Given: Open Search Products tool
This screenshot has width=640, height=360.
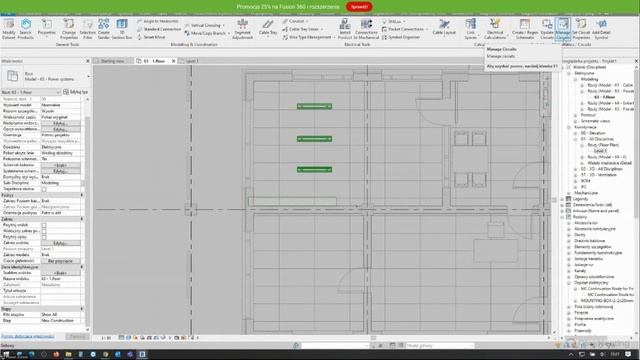Looking at the screenshot, I should point(25,29).
